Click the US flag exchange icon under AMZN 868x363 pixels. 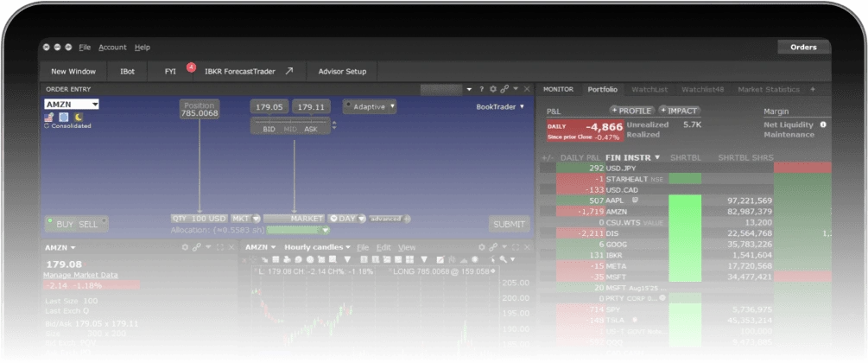point(50,117)
